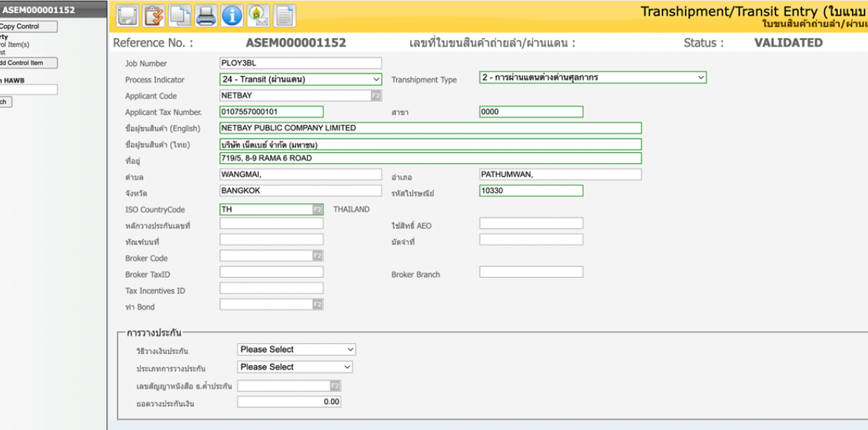Click the Save floppy disk icon
The width and height of the screenshot is (868, 430).
coord(127,15)
